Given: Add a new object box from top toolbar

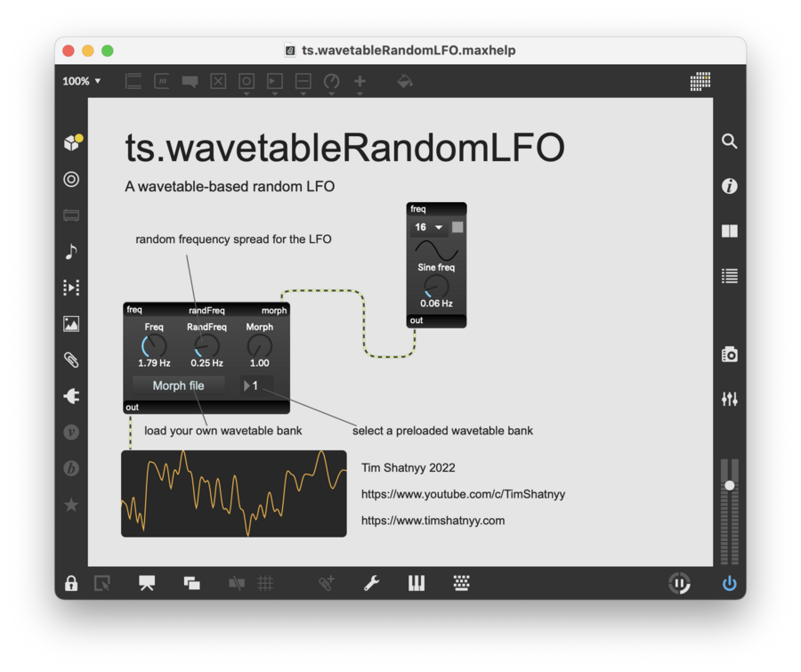Looking at the screenshot, I should (x=133, y=81).
